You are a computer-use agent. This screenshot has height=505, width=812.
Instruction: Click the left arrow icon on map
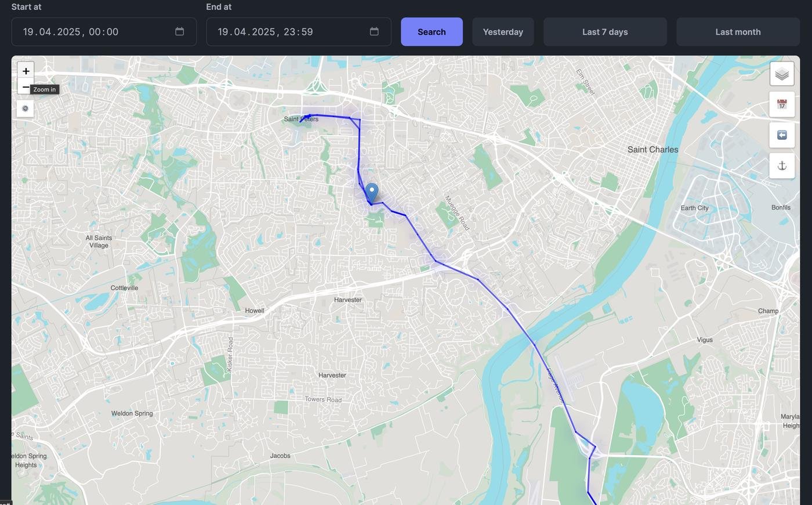pos(782,135)
